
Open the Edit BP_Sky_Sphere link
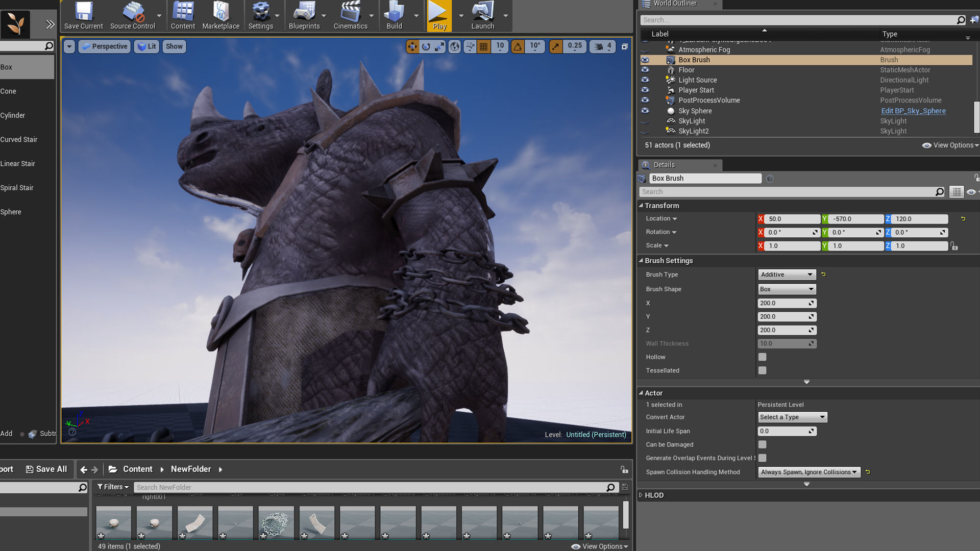click(913, 111)
